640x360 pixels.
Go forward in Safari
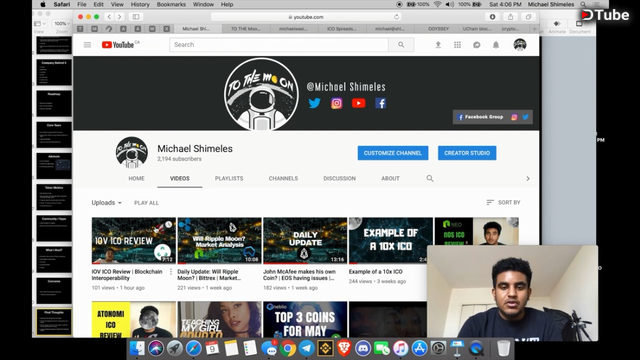(x=120, y=17)
